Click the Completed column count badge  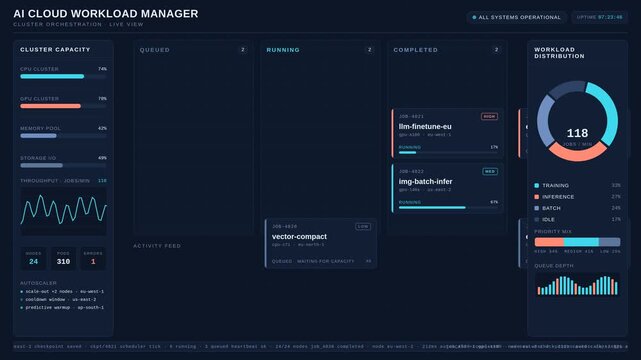pyautogui.click(x=496, y=50)
